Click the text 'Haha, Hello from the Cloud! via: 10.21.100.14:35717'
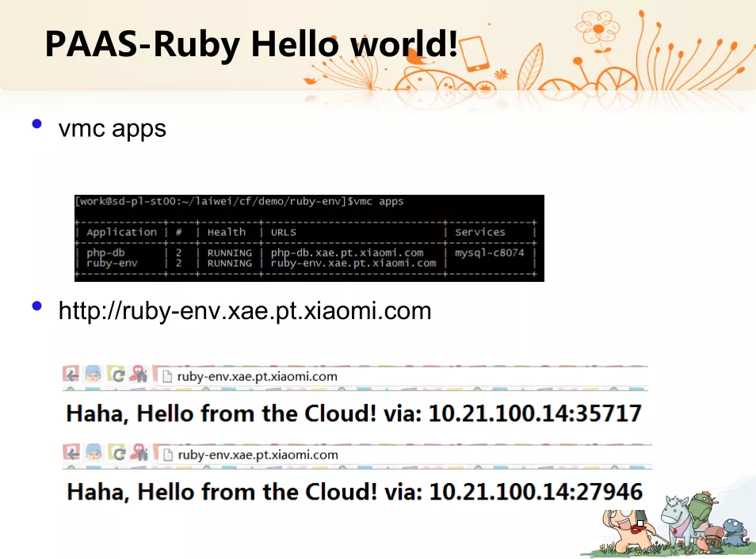This screenshot has height=559, width=756. [354, 413]
